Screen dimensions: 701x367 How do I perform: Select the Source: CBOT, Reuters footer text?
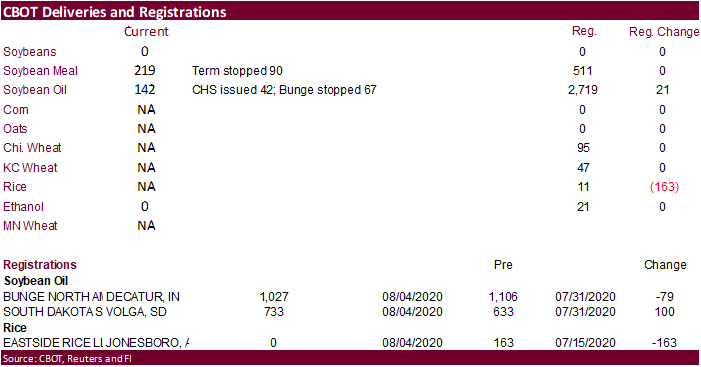67,359
